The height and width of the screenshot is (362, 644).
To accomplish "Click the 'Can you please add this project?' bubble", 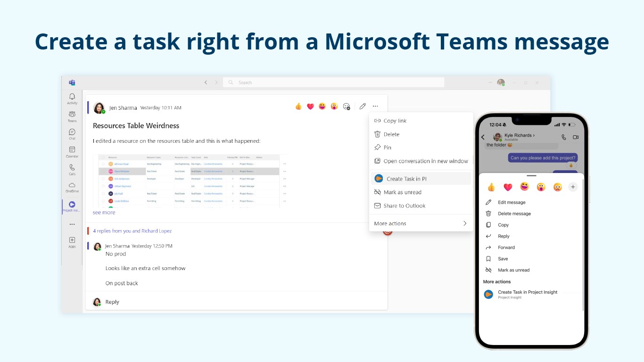I will pyautogui.click(x=543, y=158).
